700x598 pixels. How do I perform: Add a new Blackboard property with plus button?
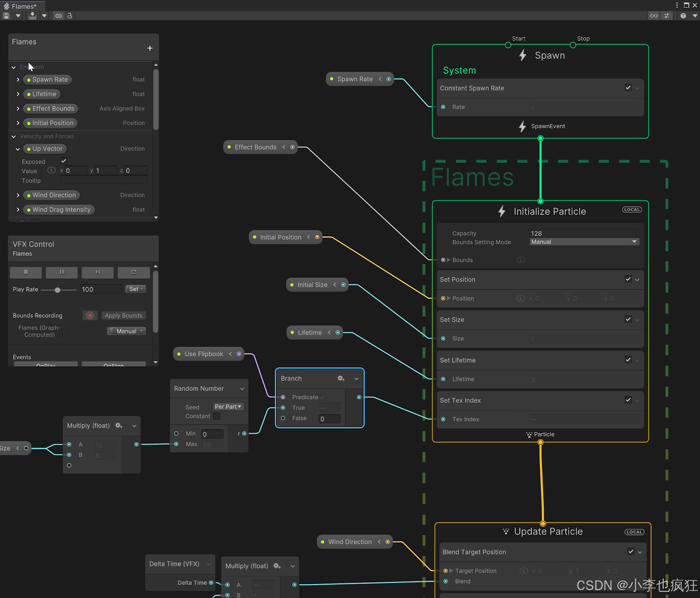click(x=150, y=48)
